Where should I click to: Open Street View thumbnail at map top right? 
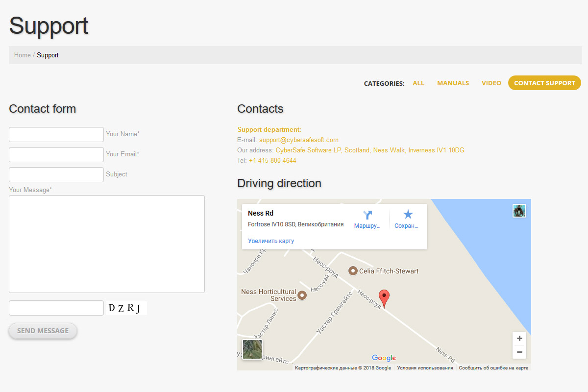point(519,211)
